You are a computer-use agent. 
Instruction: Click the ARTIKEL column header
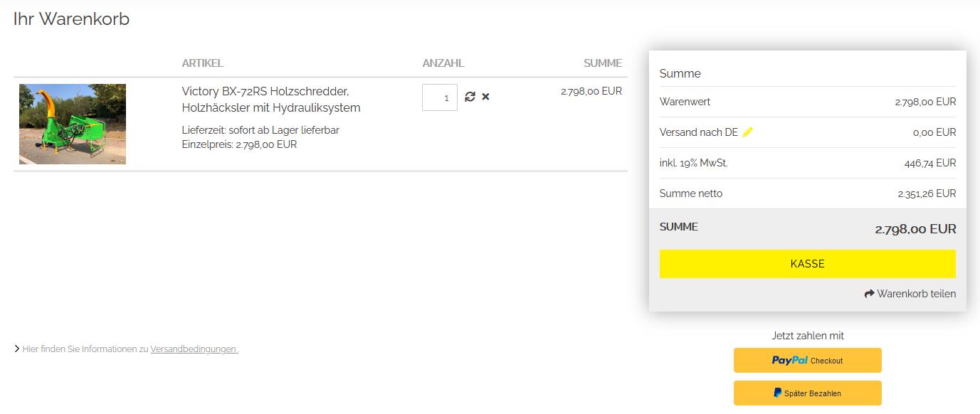click(202, 63)
